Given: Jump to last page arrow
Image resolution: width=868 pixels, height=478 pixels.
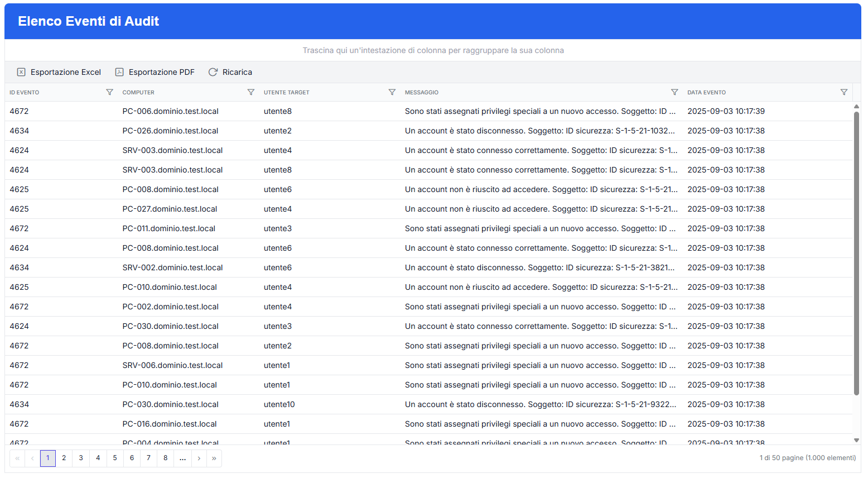Looking at the screenshot, I should point(214,458).
